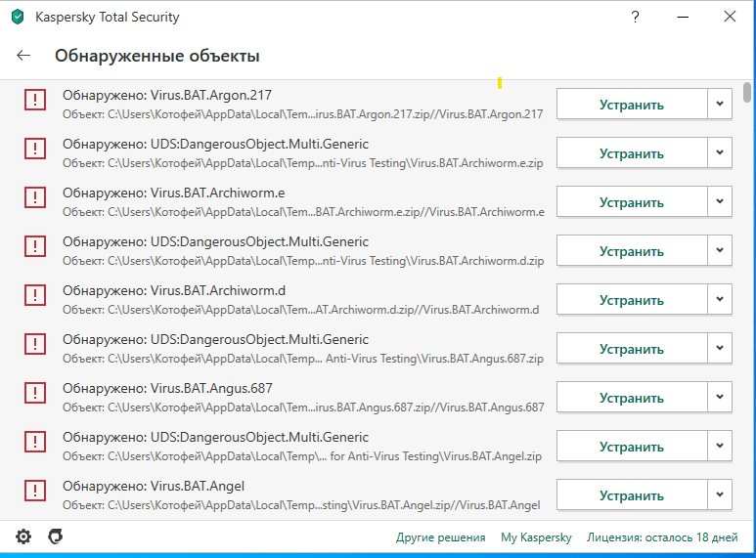756x558 pixels.
Task: Click the Обнаруженные объекты heading
Action: tap(157, 56)
